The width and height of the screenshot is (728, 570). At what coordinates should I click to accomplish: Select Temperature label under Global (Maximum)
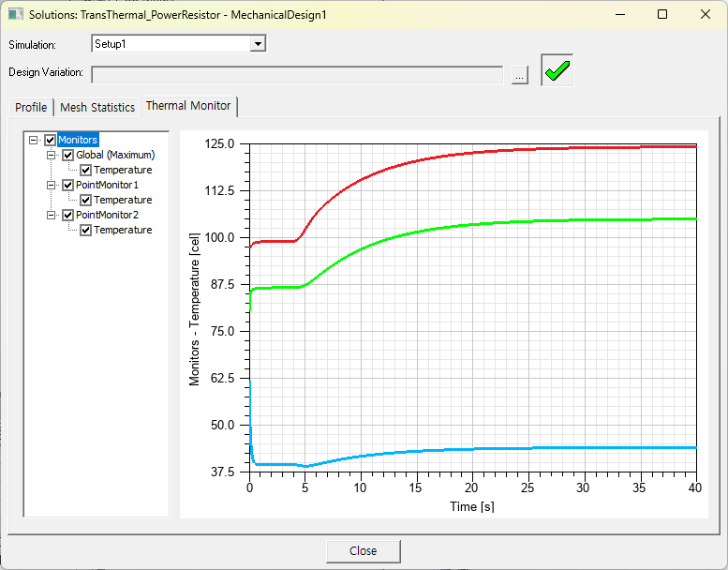123,170
